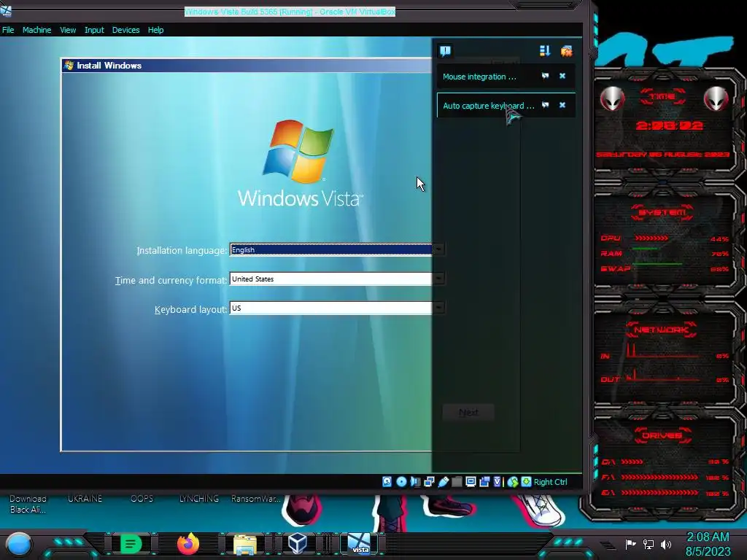Close the Mouse integration notification
The image size is (747, 560).
coord(562,76)
